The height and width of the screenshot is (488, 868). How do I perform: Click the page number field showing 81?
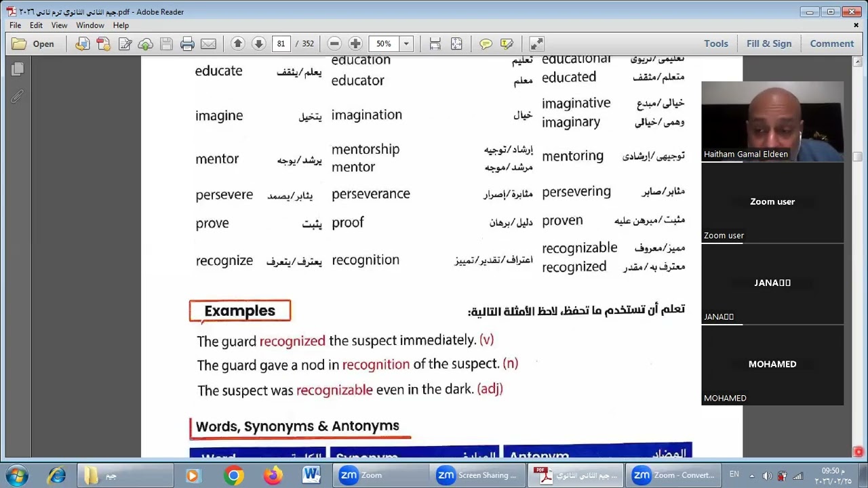coord(281,44)
